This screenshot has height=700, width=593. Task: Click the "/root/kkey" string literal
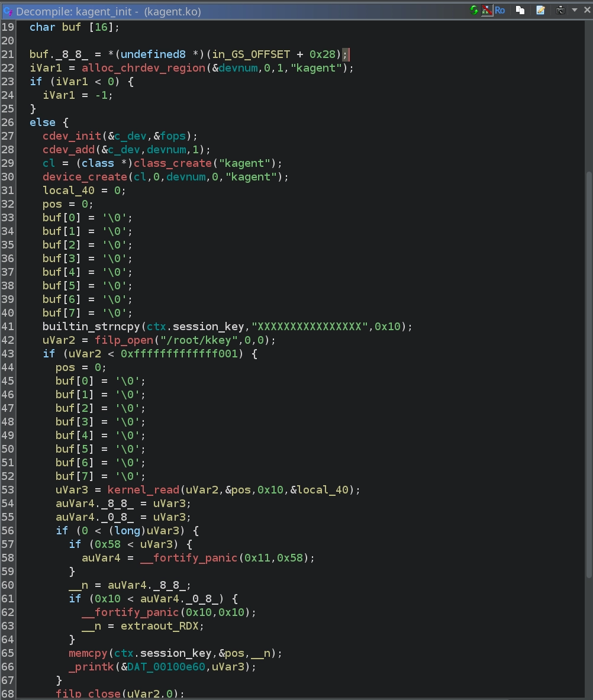(192, 340)
